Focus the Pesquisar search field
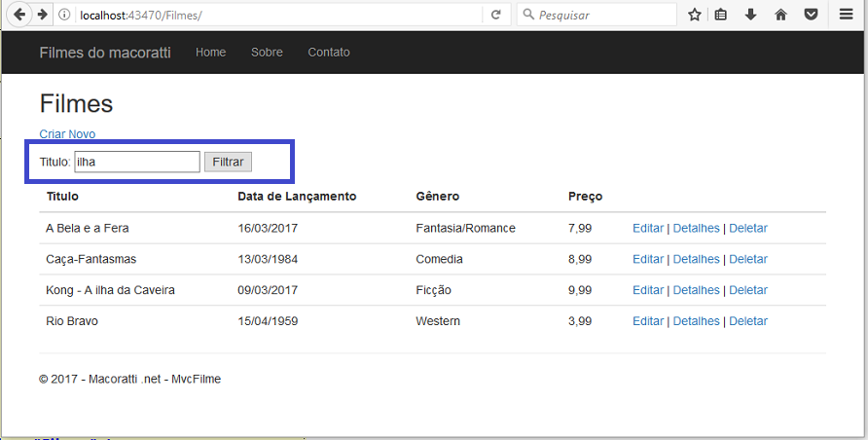 597,15
